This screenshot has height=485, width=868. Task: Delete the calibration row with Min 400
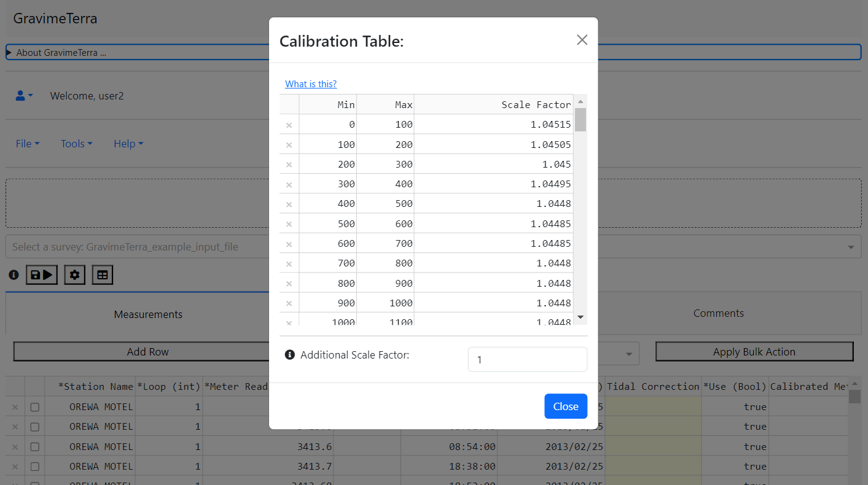[x=289, y=204]
